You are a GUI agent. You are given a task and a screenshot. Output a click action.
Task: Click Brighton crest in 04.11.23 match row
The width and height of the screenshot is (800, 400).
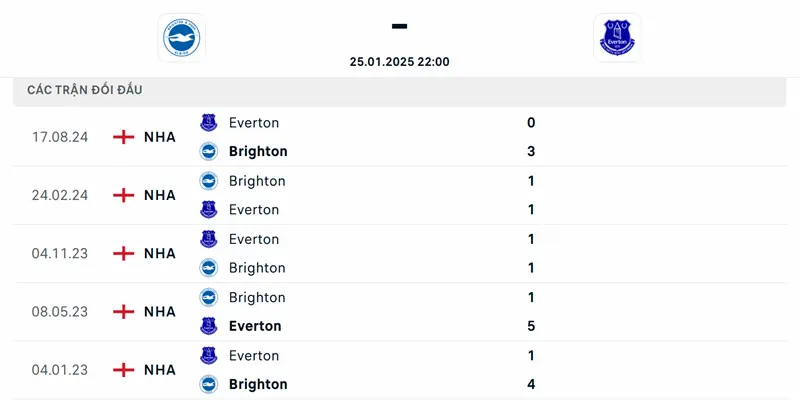(208, 268)
